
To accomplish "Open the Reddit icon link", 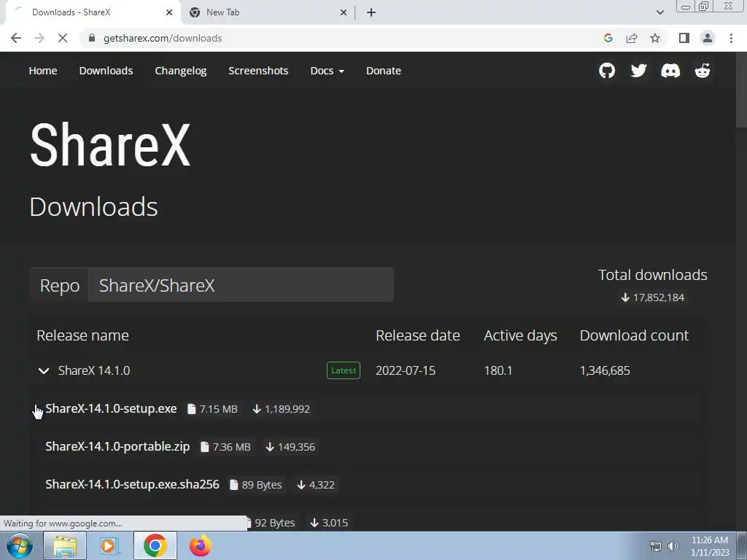I will (x=703, y=71).
